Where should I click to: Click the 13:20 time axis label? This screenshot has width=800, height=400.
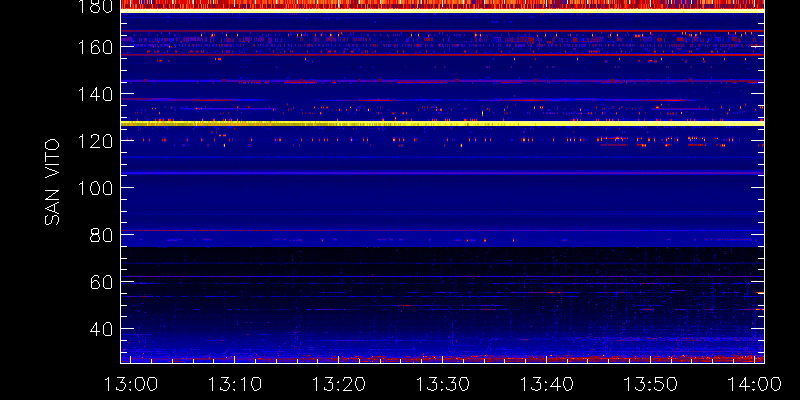tap(339, 384)
